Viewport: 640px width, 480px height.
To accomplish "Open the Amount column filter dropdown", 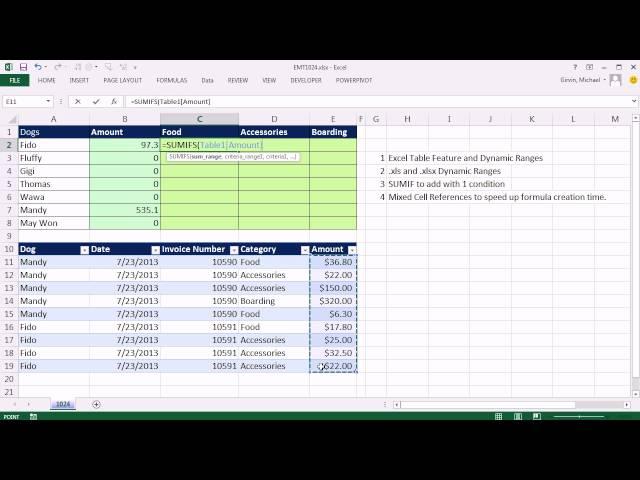I will (x=352, y=250).
